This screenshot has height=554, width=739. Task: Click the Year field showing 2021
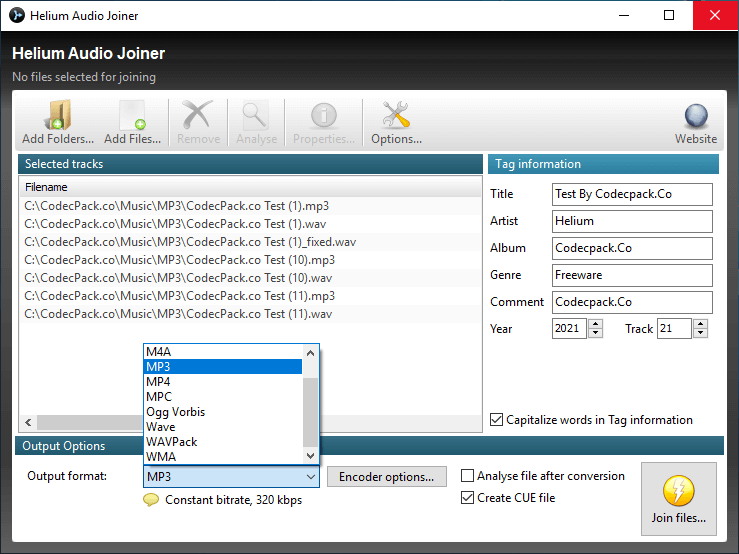coord(569,329)
